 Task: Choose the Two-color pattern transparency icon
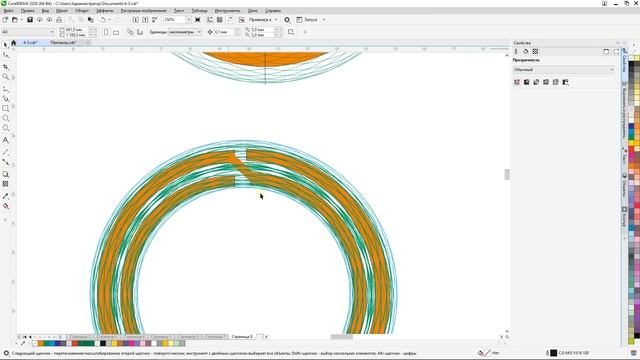[566, 82]
